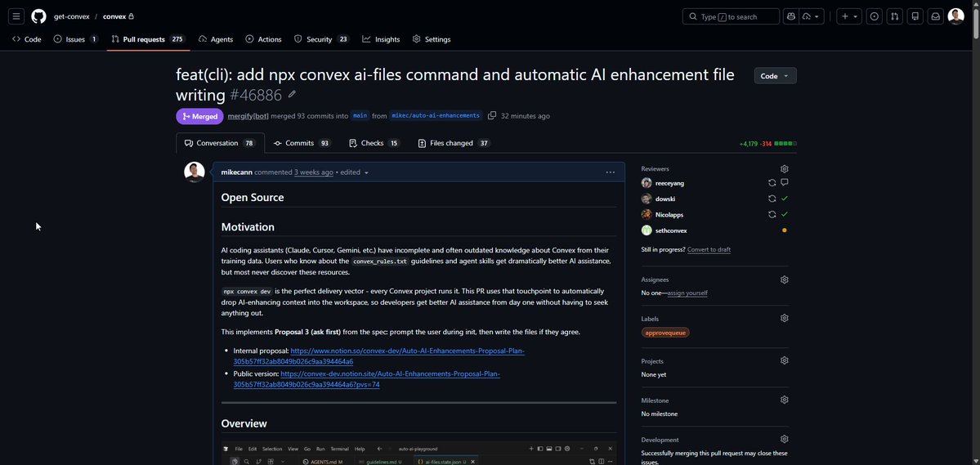Open the approvequeue label

[x=665, y=333]
